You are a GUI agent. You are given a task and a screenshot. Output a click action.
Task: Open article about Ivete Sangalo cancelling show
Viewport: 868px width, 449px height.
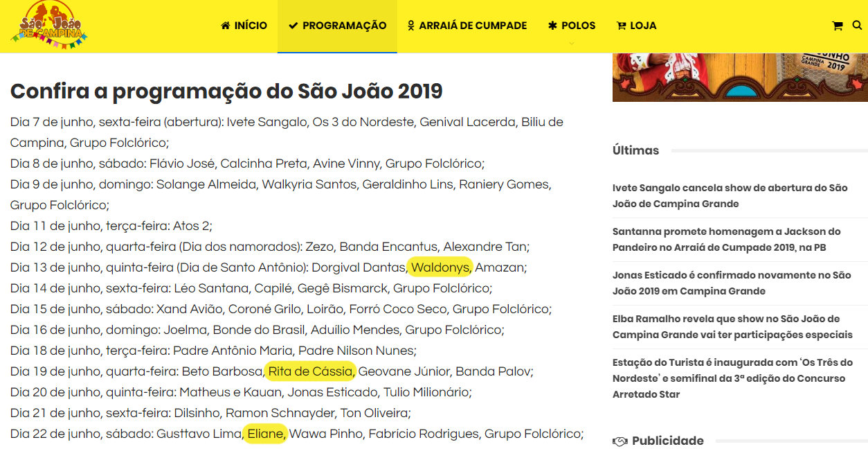tap(730, 196)
